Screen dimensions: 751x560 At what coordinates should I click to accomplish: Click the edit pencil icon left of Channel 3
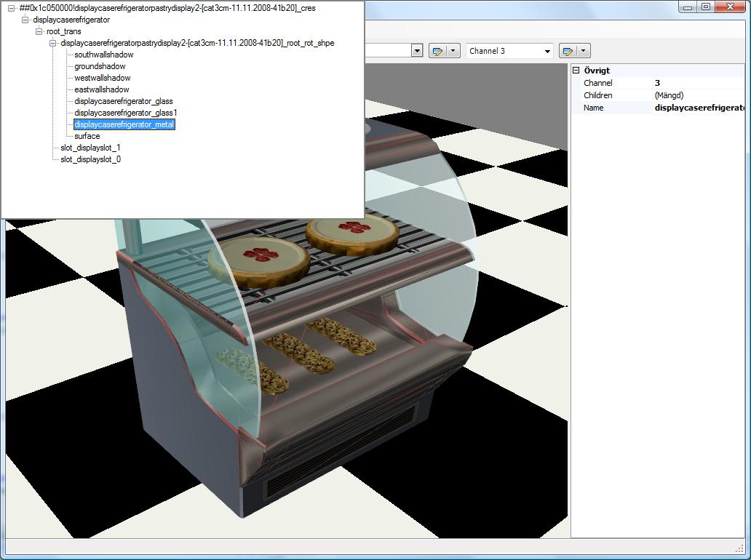[437, 51]
